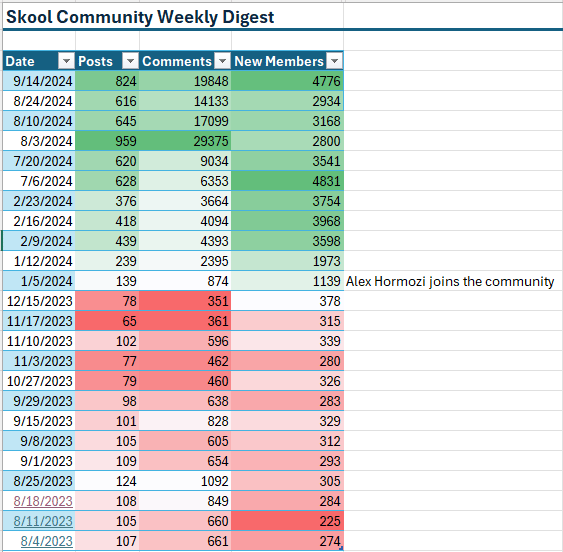Screen dimensions: 563x552
Task: Select the 'Alex Hormozi joins the community' note
Action: tap(450, 281)
